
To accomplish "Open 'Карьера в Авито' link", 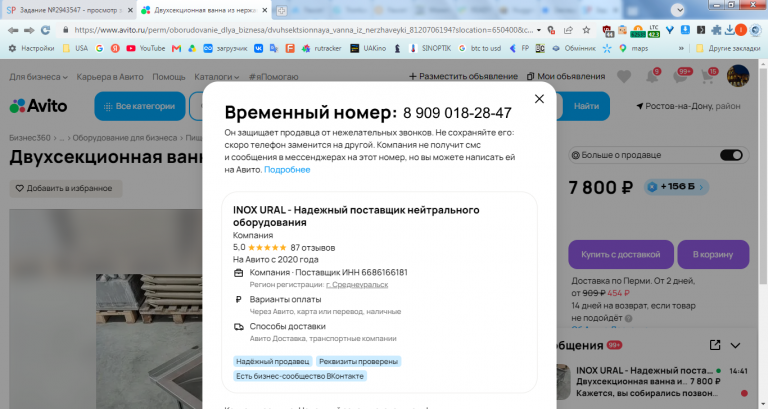I will tap(110, 77).
